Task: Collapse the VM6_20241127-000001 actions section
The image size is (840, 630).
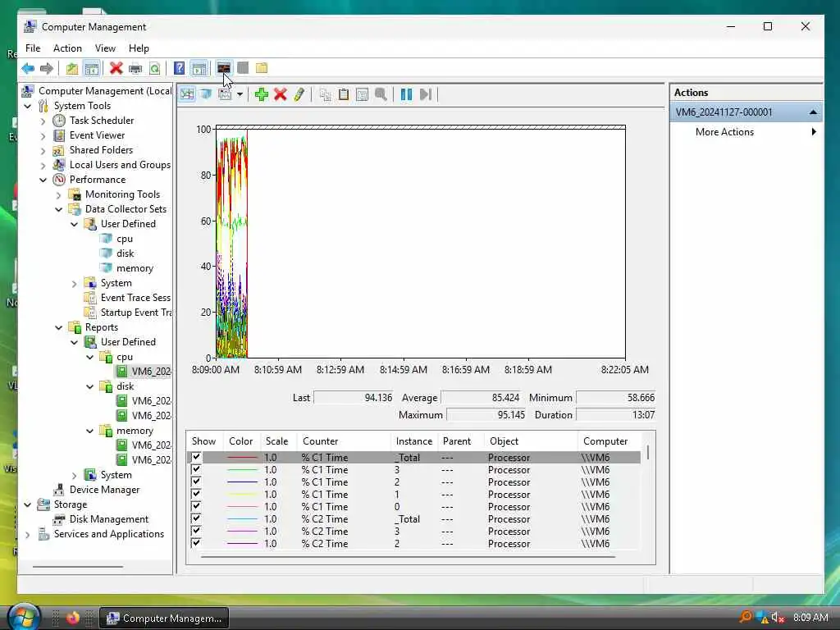Action: [x=813, y=112]
